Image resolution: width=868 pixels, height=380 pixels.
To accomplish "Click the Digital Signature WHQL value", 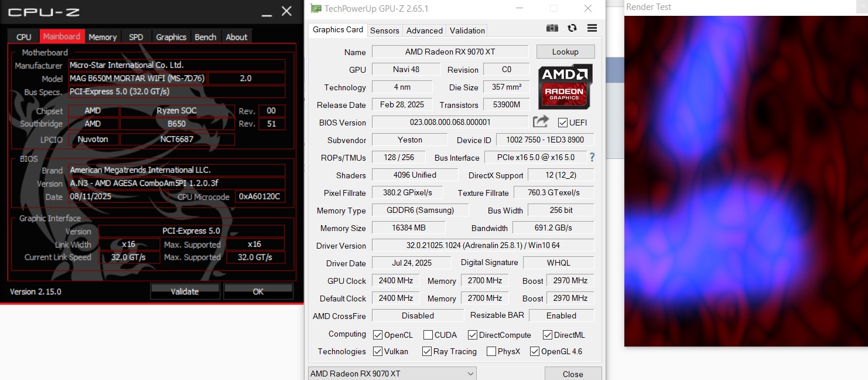I will click(558, 263).
